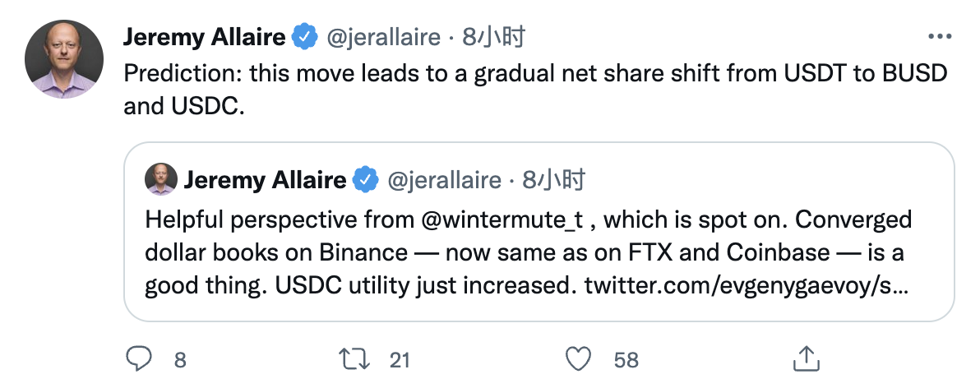Open the @wintermute_t mention
980x388 pixels.
pos(502,219)
